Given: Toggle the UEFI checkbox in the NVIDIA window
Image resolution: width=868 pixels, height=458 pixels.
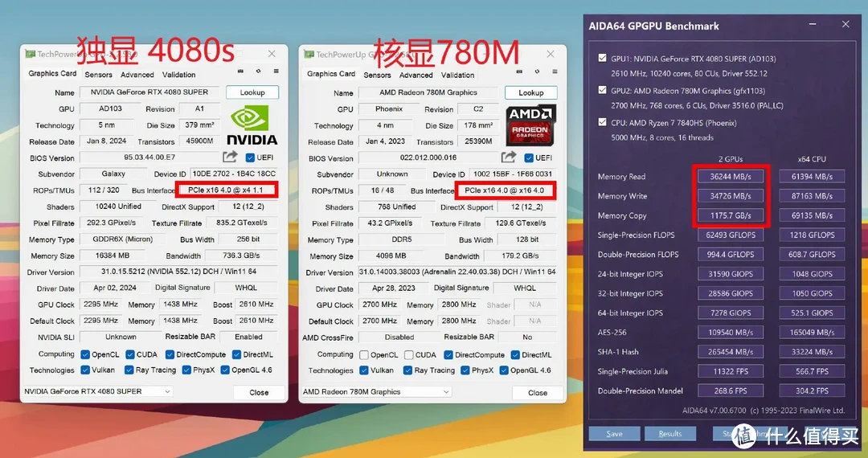Looking at the screenshot, I should [x=250, y=157].
